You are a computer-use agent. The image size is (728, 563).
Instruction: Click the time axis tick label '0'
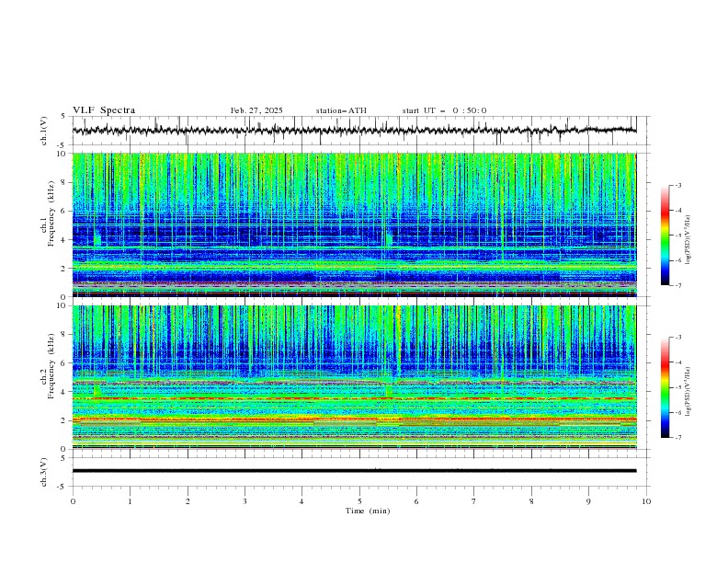tap(73, 501)
